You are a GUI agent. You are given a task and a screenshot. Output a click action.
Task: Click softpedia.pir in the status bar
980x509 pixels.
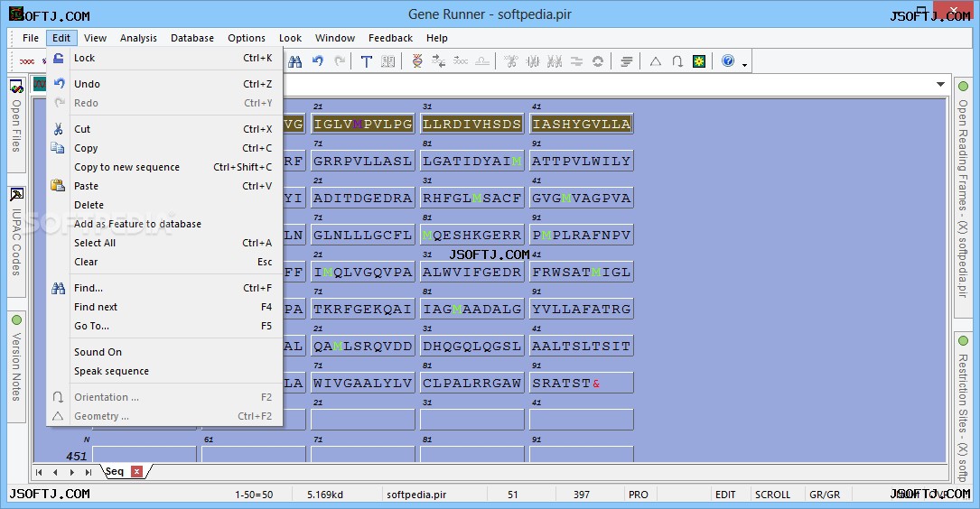point(416,495)
